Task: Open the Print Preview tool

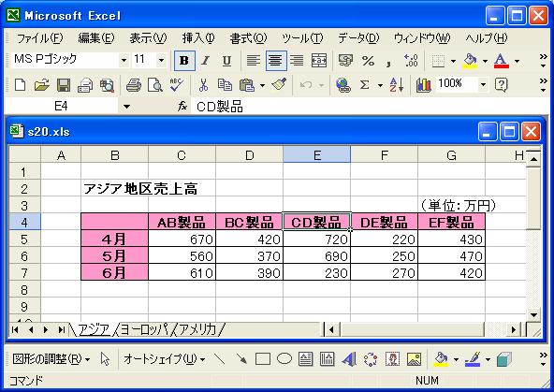Action: [x=154, y=85]
